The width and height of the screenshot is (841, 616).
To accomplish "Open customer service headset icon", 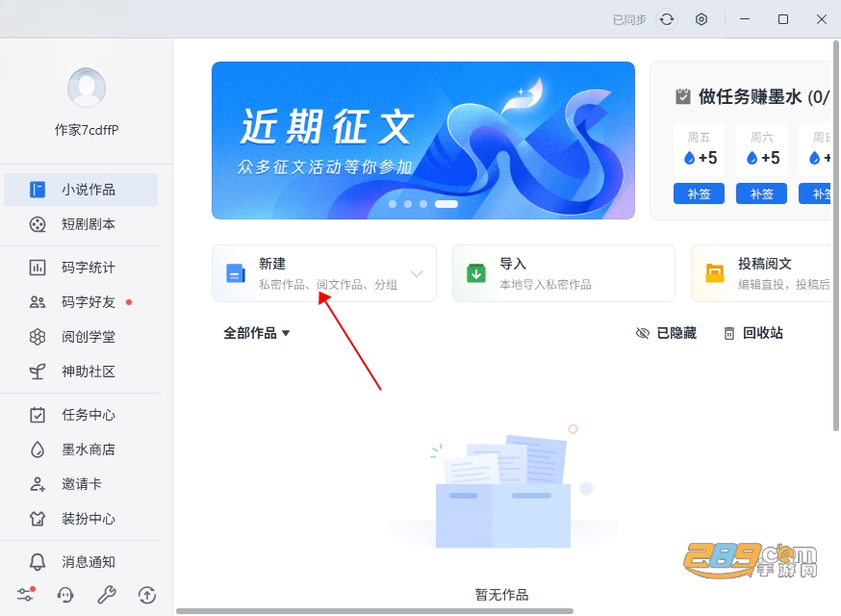I will click(x=65, y=595).
